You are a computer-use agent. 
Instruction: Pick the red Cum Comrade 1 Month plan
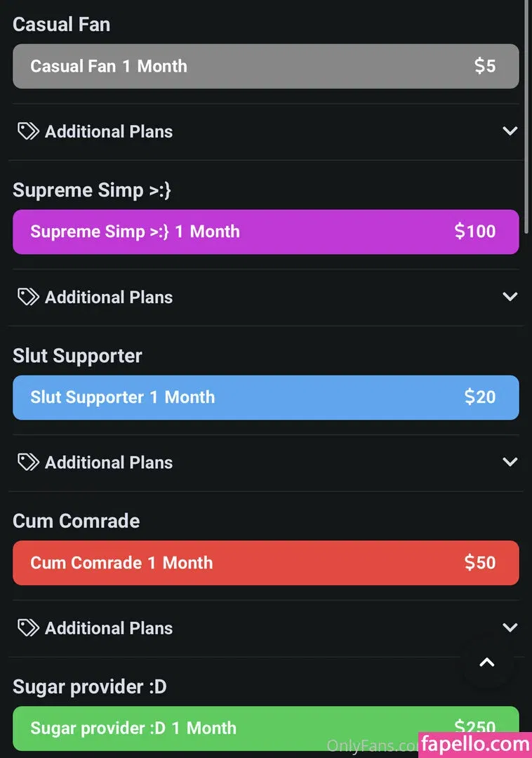point(265,563)
